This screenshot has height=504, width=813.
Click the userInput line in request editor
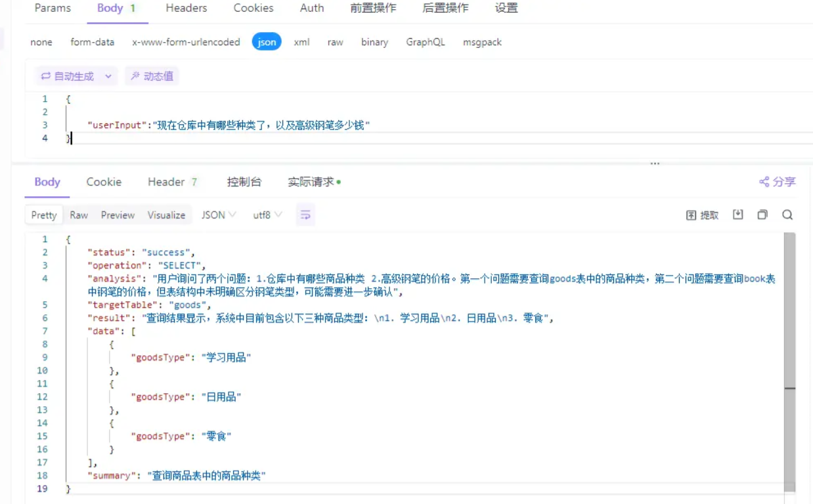point(229,125)
